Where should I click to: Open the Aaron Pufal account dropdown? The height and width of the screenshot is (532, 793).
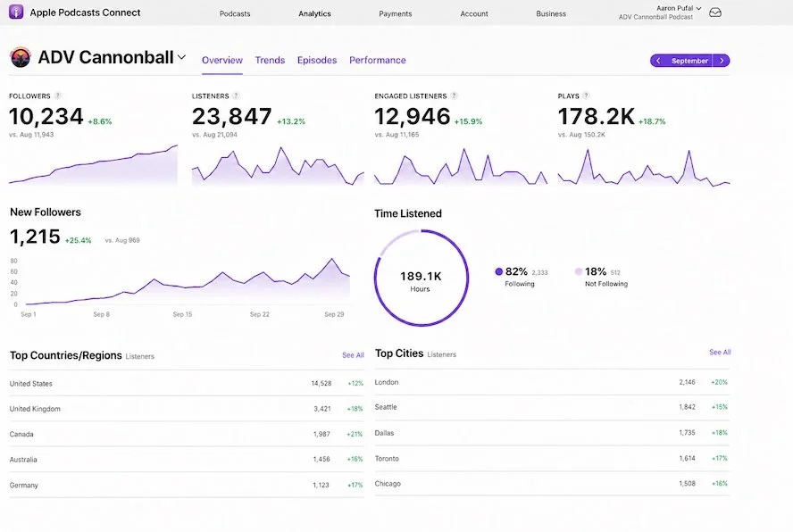click(x=679, y=8)
